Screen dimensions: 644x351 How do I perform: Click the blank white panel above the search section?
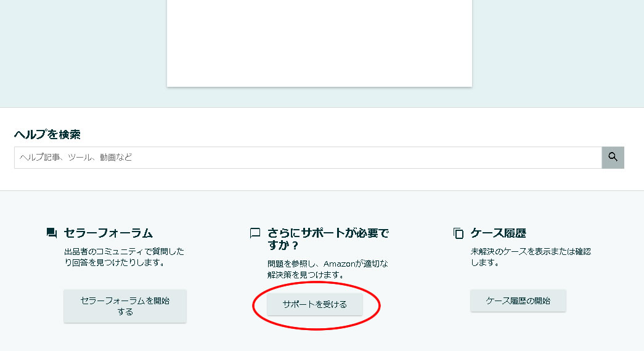tap(320, 43)
